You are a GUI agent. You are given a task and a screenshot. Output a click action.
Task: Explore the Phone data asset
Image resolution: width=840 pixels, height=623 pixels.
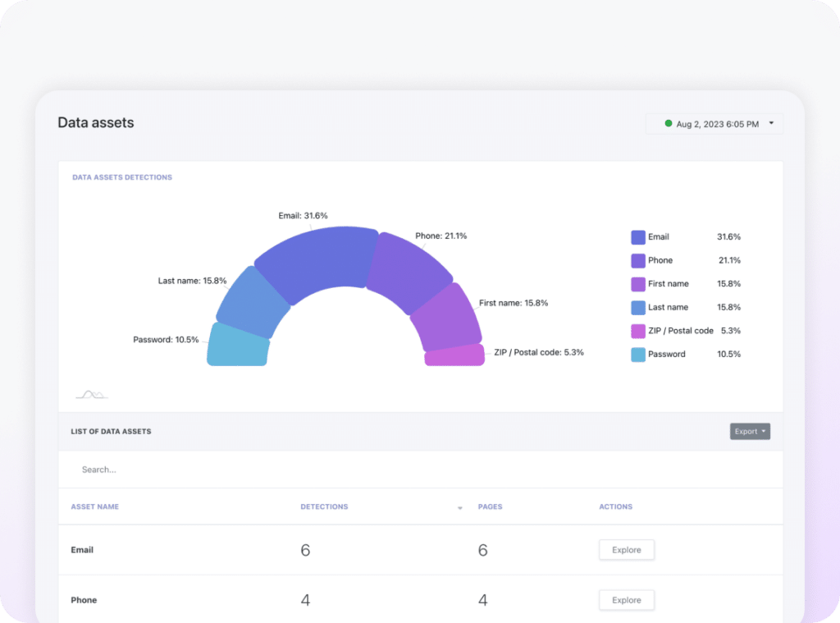(626, 600)
